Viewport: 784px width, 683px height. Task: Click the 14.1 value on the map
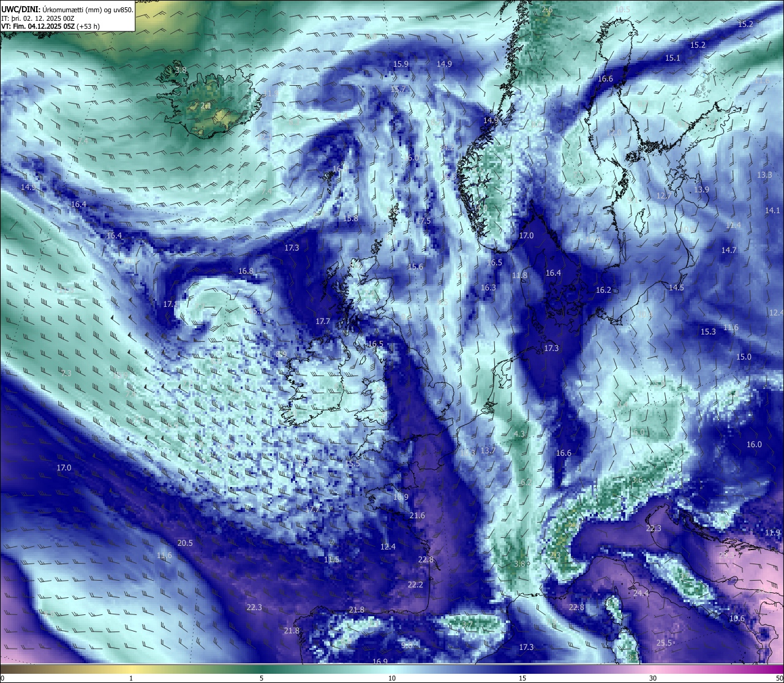[772, 210]
